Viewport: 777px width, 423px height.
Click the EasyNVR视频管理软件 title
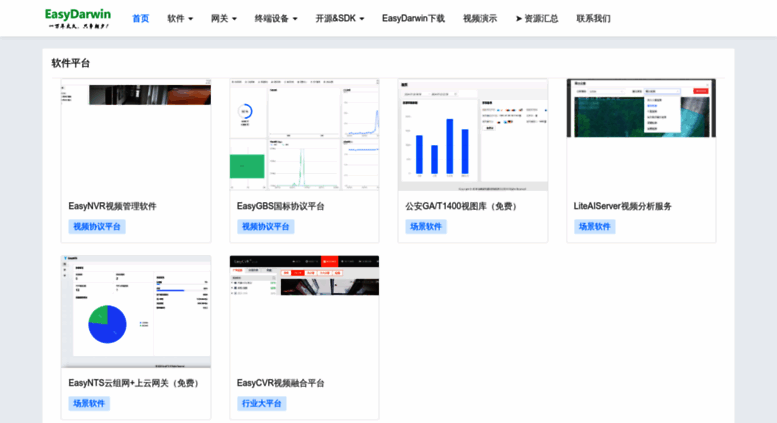pyautogui.click(x=112, y=206)
